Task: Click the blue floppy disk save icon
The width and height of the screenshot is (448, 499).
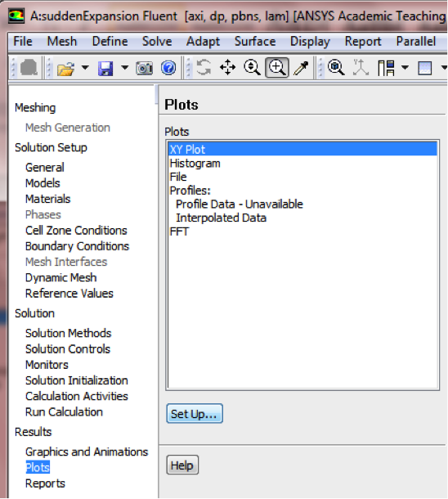Action: tap(105, 68)
